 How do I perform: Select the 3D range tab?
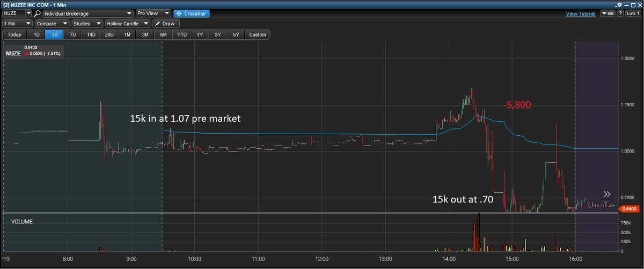(55, 34)
